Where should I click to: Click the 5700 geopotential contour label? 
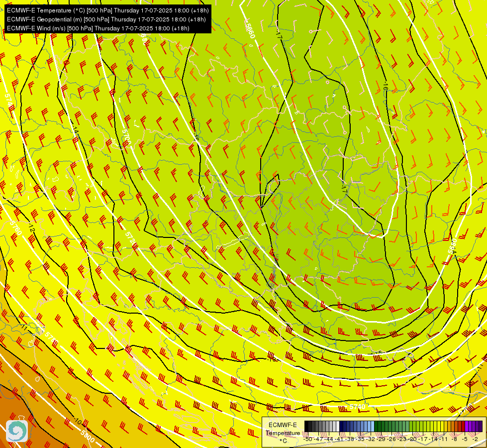[x=126, y=138]
